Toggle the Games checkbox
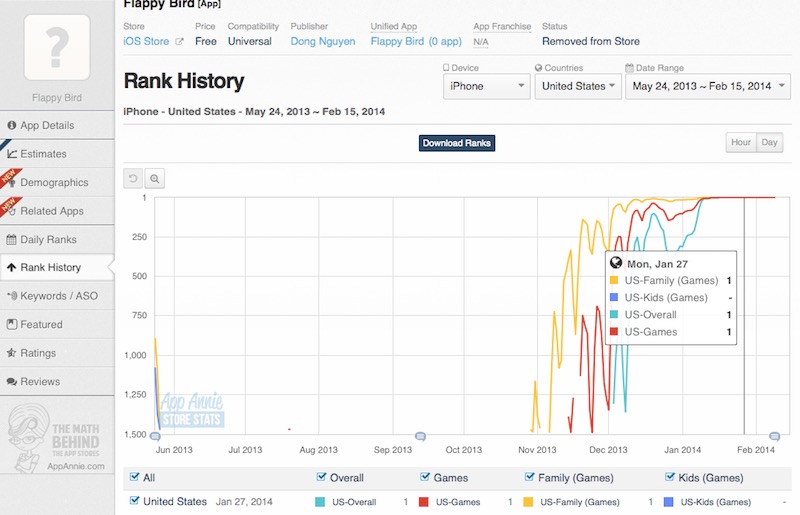Viewport: 800px width, 515px height. tap(424, 477)
